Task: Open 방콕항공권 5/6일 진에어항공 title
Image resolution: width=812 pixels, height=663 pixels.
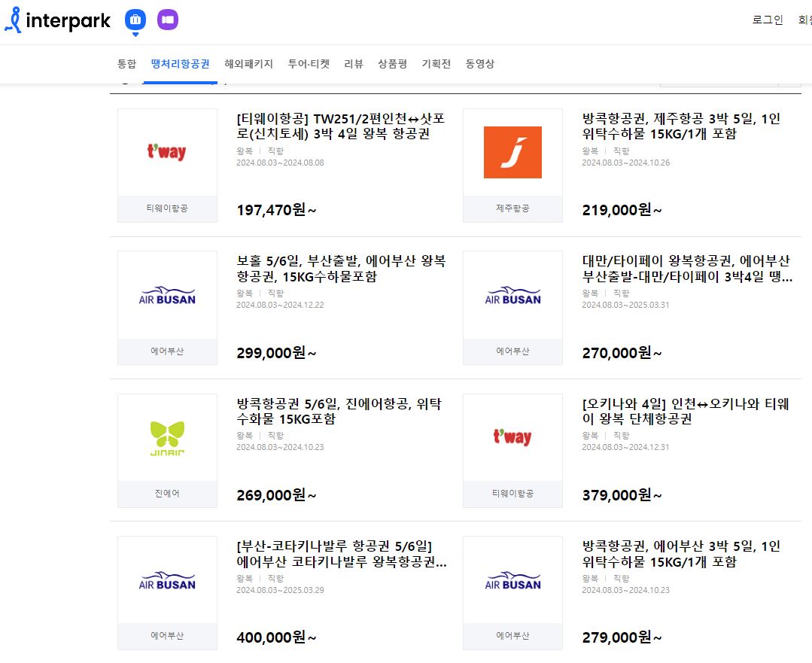Action: [x=339, y=411]
